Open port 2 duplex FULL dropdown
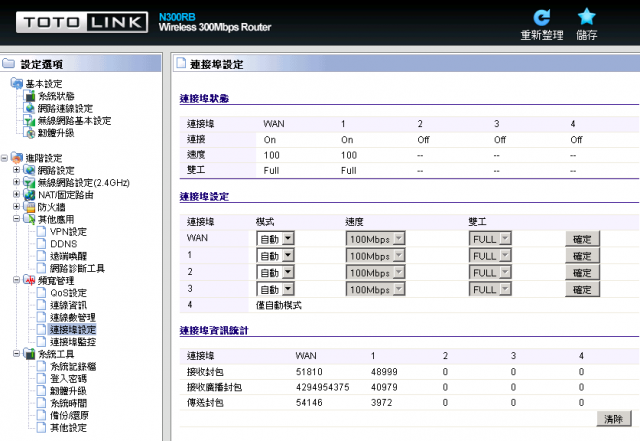This screenshot has height=441, width=640. click(x=490, y=272)
